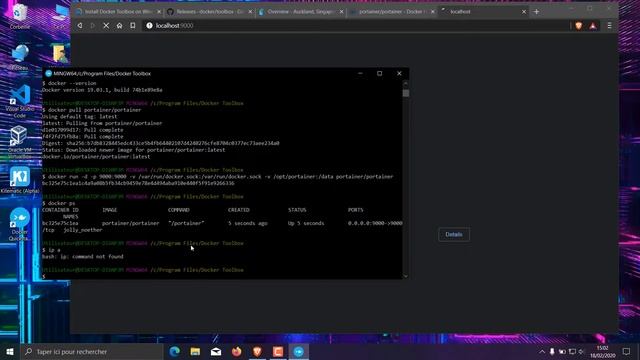
Task: Open the orange app in the taskbar
Action: [x=278, y=351]
